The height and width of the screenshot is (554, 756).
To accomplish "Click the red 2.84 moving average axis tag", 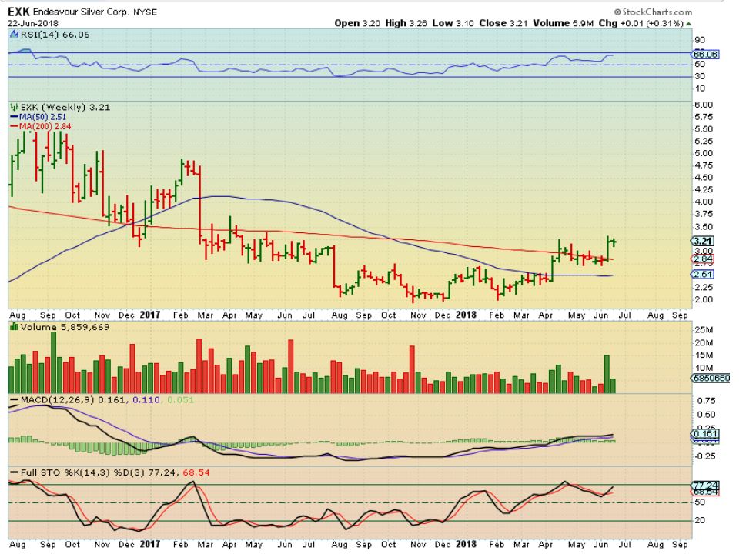I will 703,259.
